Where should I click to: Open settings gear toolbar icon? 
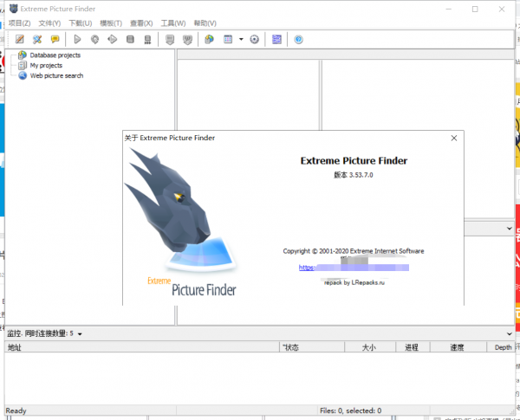point(254,40)
